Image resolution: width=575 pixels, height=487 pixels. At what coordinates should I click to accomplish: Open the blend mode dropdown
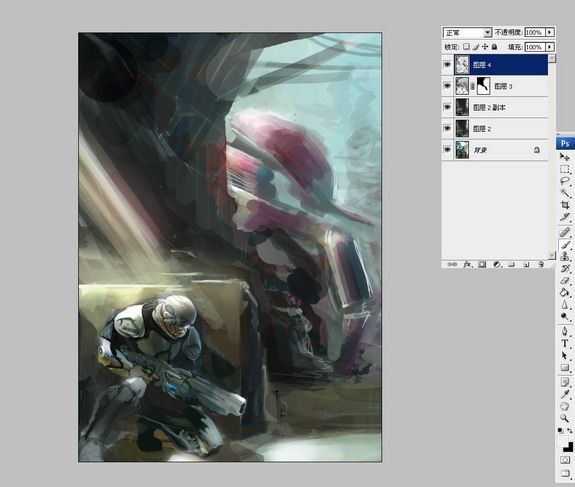pyautogui.click(x=467, y=33)
